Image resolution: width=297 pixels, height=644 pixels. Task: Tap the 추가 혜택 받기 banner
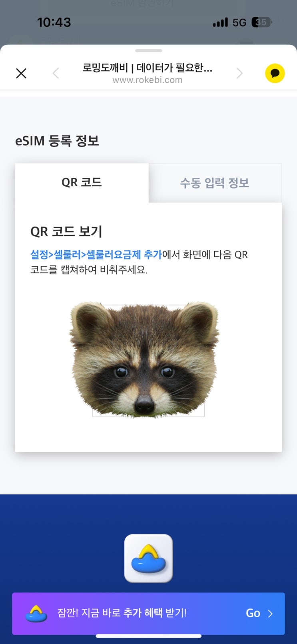pos(148,614)
